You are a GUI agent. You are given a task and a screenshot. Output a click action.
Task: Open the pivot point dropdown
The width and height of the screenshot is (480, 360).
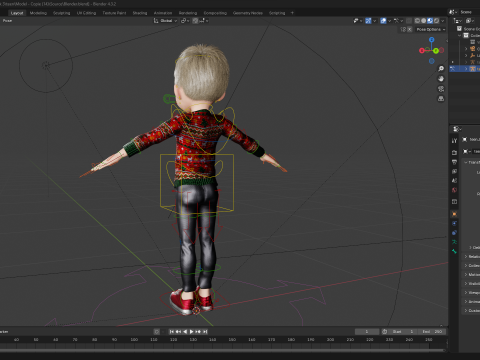point(185,21)
